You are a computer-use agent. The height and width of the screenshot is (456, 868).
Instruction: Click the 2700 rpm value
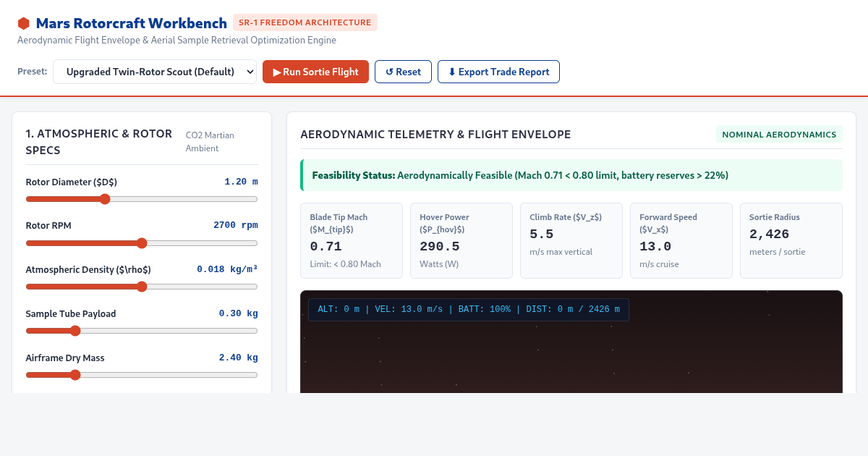(x=236, y=225)
